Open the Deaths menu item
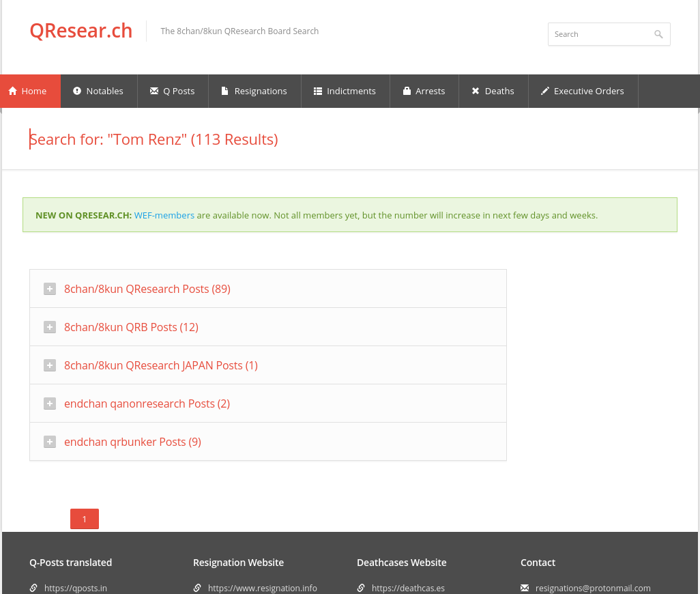This screenshot has height=594, width=700. (x=493, y=91)
